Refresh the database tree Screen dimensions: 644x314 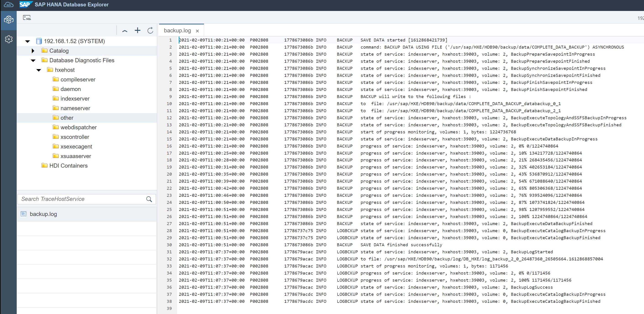150,31
